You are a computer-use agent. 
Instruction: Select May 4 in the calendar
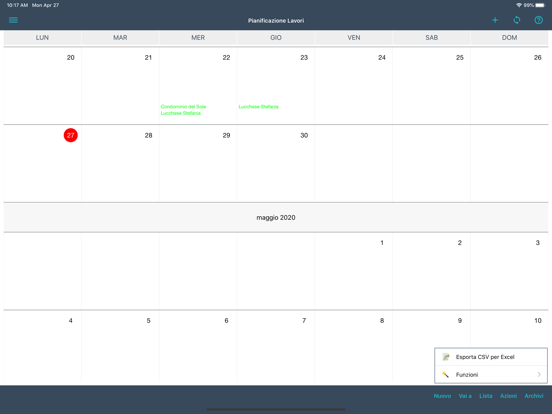[x=71, y=320]
